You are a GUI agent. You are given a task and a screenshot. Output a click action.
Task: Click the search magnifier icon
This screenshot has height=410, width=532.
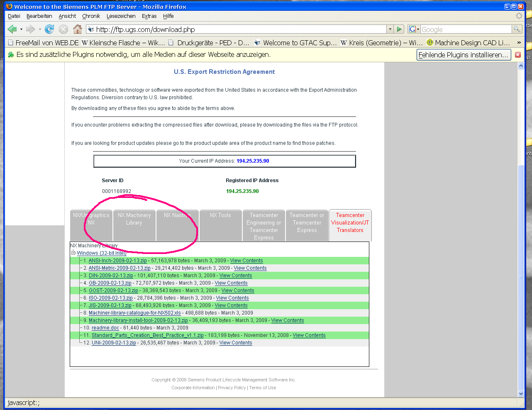tap(517, 29)
